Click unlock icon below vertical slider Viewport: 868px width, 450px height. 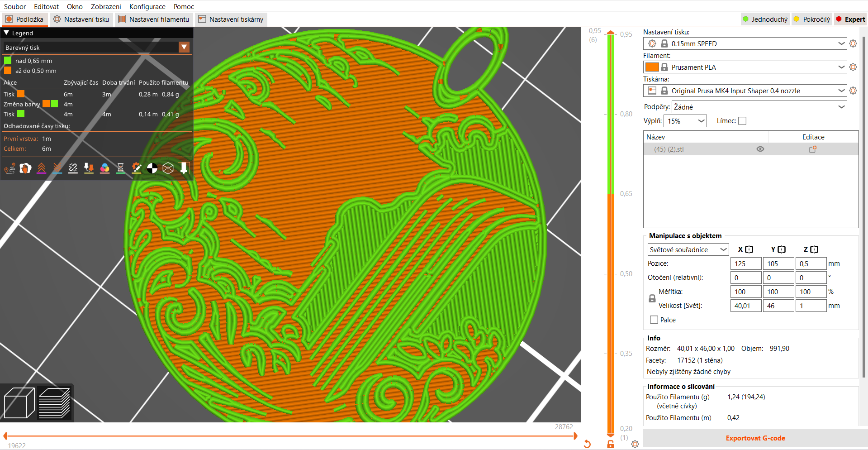coord(611,444)
